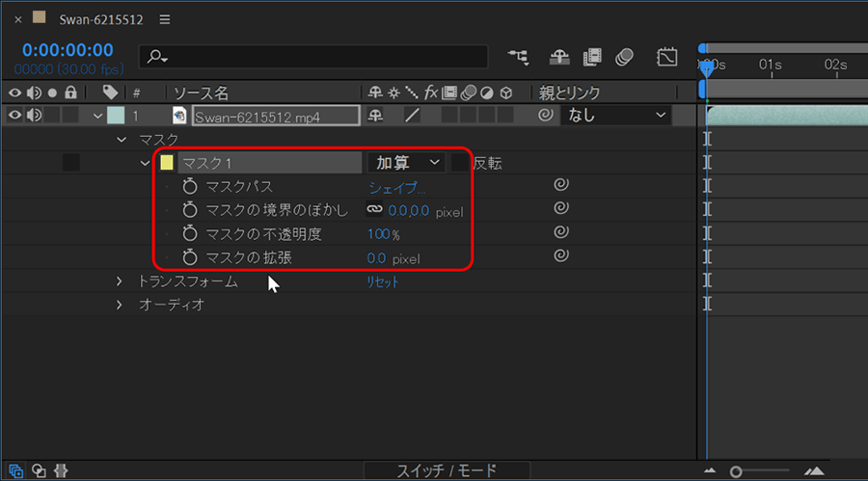Enable motion blur for all layers
Viewport: 868px width, 481px height.
point(624,57)
